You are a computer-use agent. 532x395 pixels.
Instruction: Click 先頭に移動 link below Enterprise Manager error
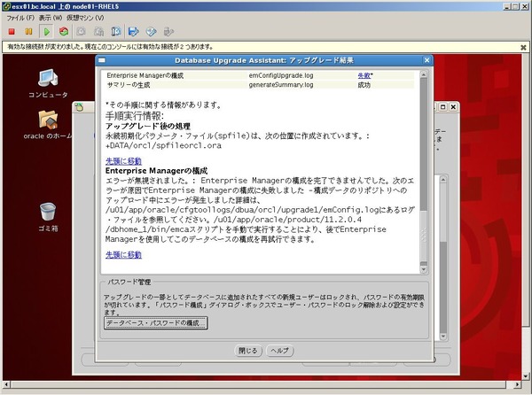[x=123, y=255]
